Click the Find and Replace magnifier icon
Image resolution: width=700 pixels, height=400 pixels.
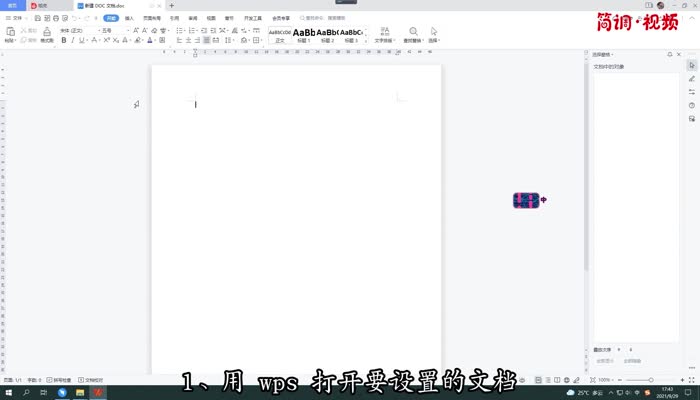tap(413, 32)
